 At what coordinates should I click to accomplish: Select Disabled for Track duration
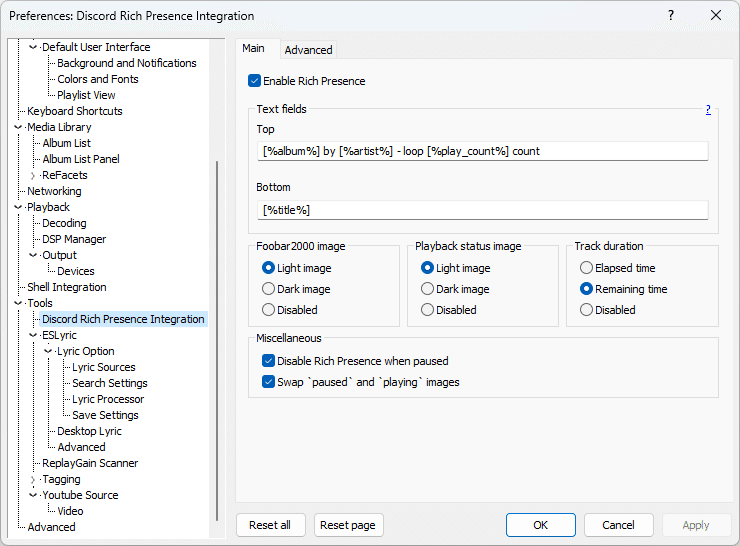586,310
